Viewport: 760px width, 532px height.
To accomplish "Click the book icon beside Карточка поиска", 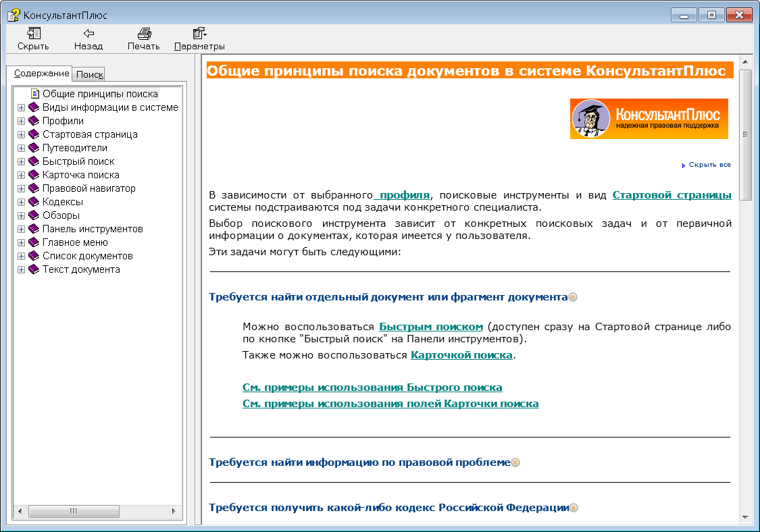I will click(34, 175).
